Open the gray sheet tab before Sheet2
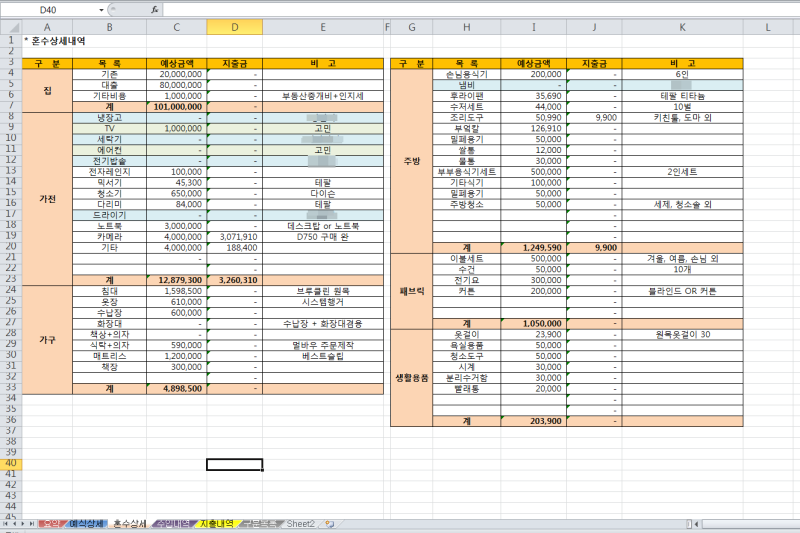This screenshot has height=533, width=800. point(260,524)
